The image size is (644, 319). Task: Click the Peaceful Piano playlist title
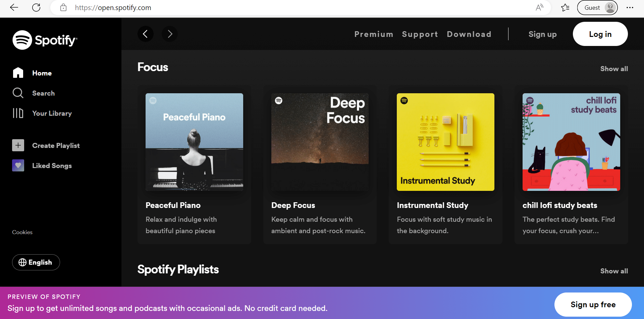point(173,205)
